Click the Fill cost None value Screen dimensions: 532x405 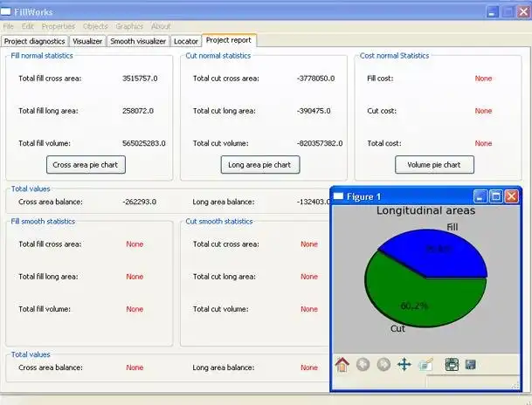pyautogui.click(x=483, y=79)
